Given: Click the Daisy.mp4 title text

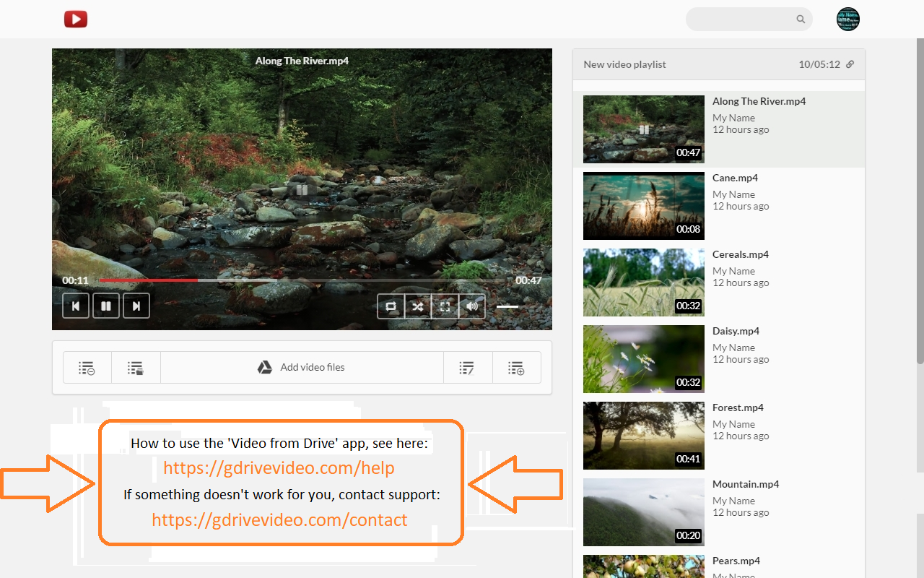Looking at the screenshot, I should [x=736, y=331].
